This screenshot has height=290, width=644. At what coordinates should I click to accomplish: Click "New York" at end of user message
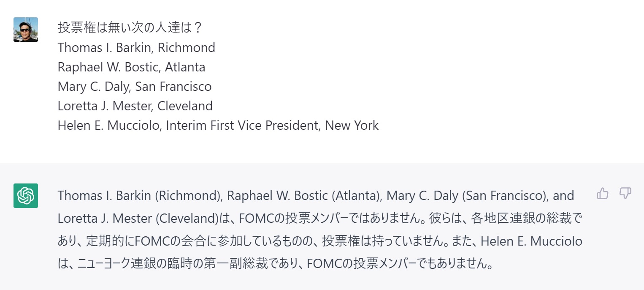pyautogui.click(x=352, y=125)
